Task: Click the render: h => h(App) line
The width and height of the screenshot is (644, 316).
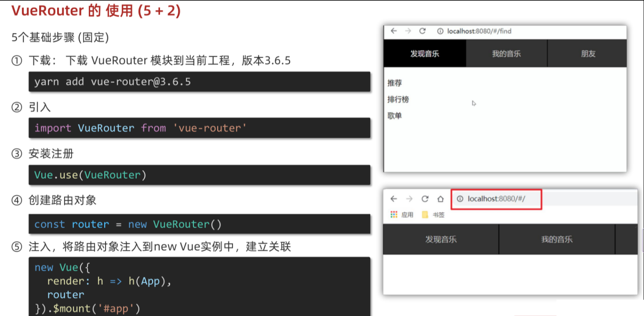Action: [x=109, y=281]
